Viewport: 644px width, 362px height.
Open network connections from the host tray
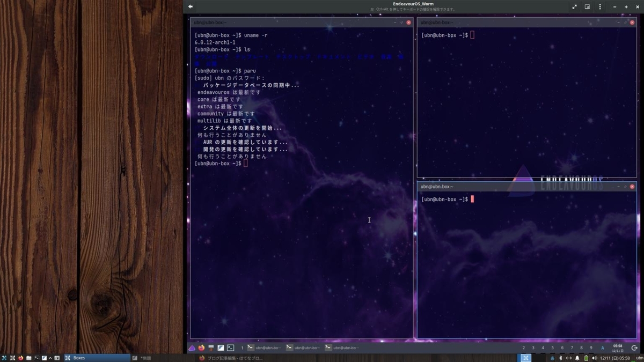click(569, 358)
